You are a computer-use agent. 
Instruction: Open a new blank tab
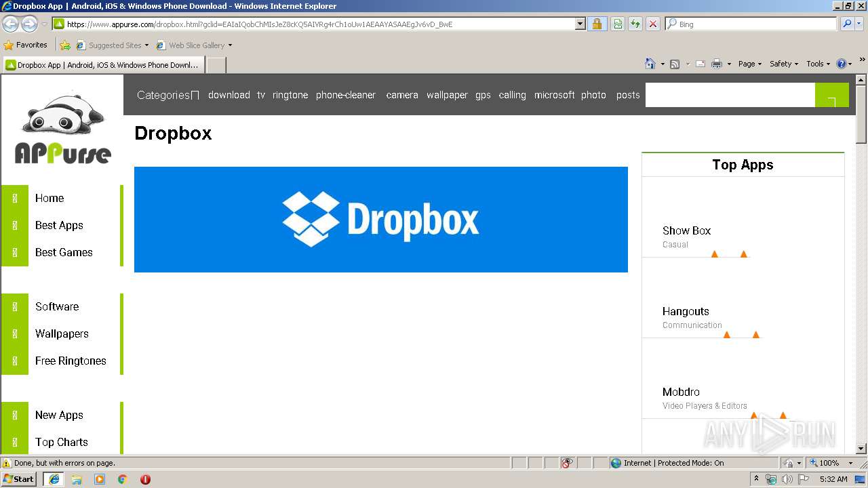tap(216, 65)
